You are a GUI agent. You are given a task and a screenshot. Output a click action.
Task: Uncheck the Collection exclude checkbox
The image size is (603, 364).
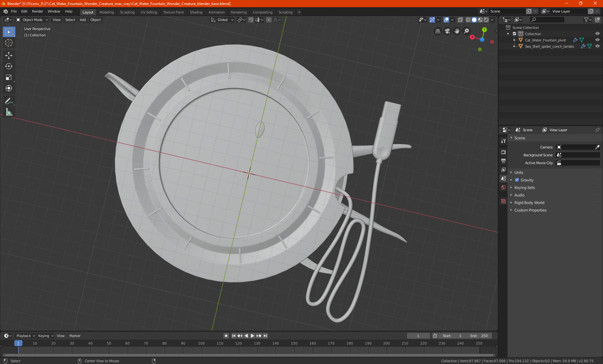pos(514,34)
